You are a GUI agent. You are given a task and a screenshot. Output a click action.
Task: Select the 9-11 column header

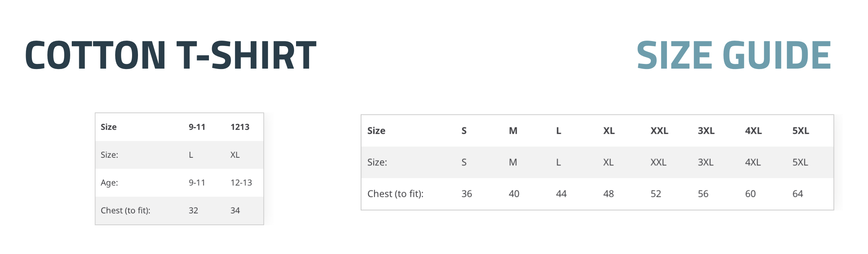click(197, 127)
